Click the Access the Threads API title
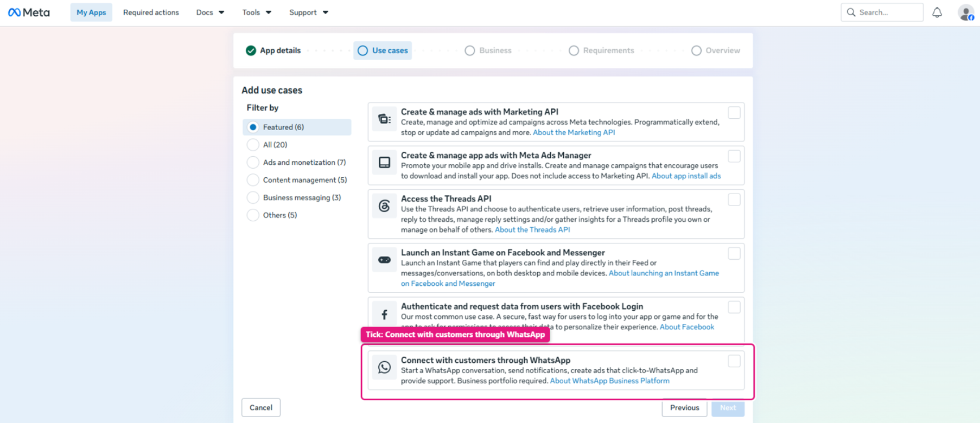Screen dimensions: 980x423 (446, 199)
